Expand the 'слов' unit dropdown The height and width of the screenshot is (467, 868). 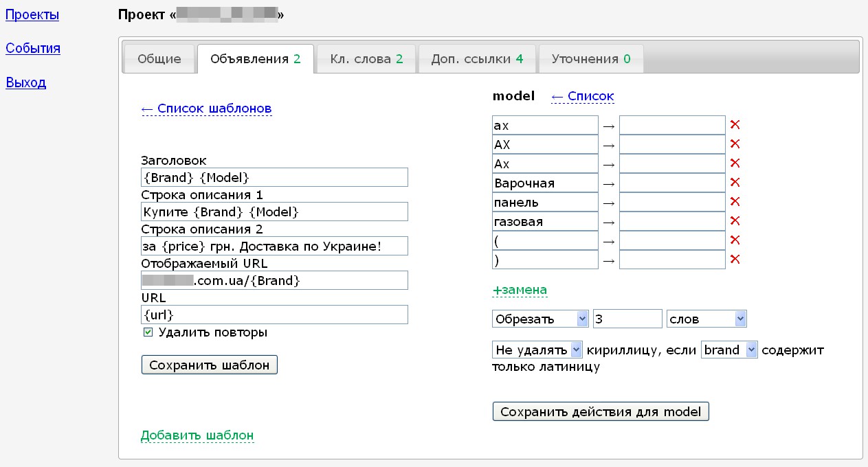coord(706,319)
